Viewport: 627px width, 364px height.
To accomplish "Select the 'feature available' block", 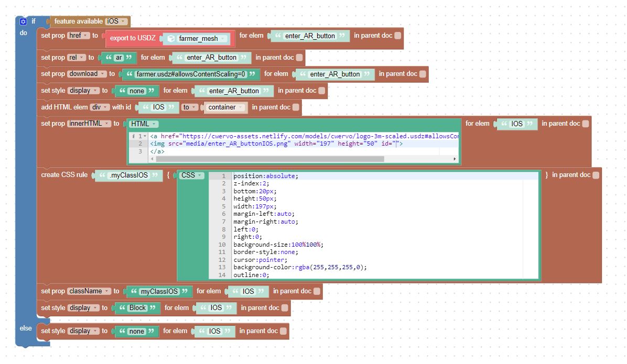I will coord(79,21).
